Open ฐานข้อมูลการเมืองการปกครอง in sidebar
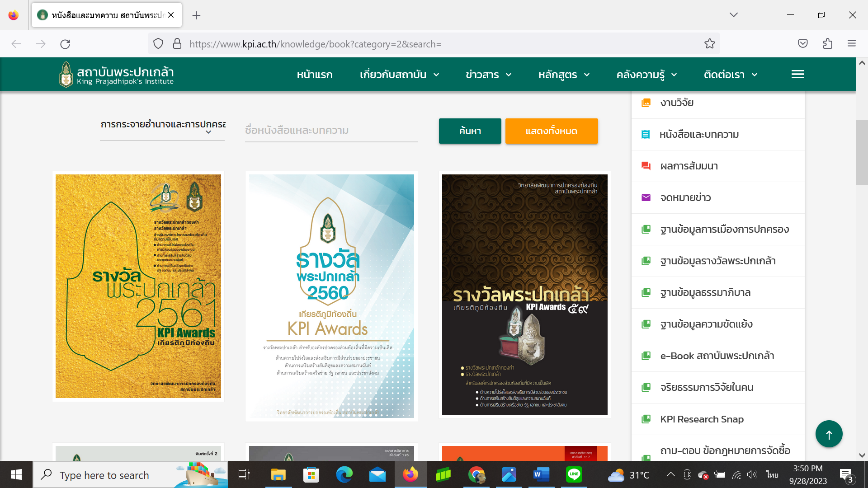 pyautogui.click(x=718, y=230)
